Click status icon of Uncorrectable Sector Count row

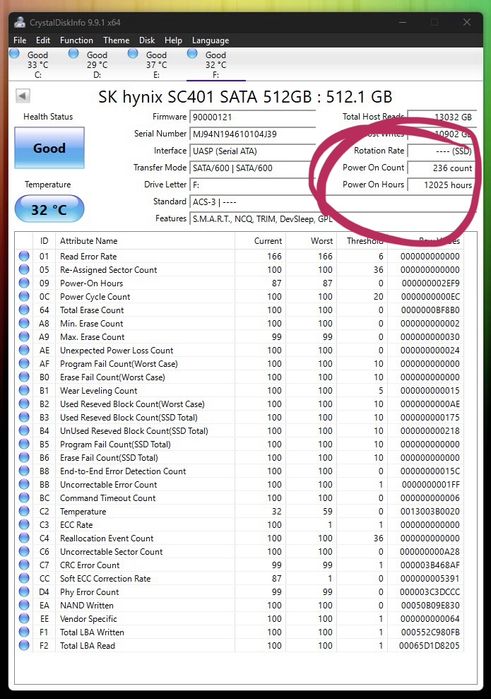coord(24,551)
